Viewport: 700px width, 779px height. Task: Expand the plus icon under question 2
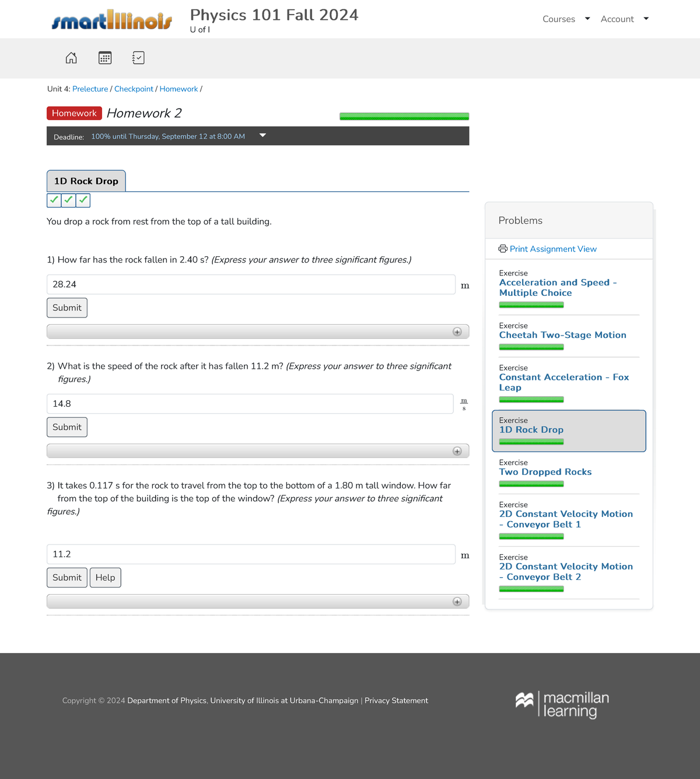click(457, 451)
